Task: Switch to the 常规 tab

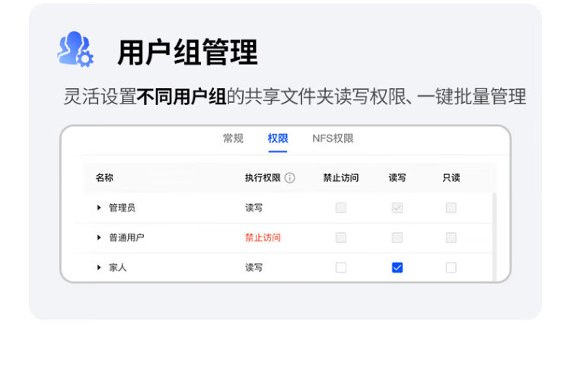Action: coord(233,139)
